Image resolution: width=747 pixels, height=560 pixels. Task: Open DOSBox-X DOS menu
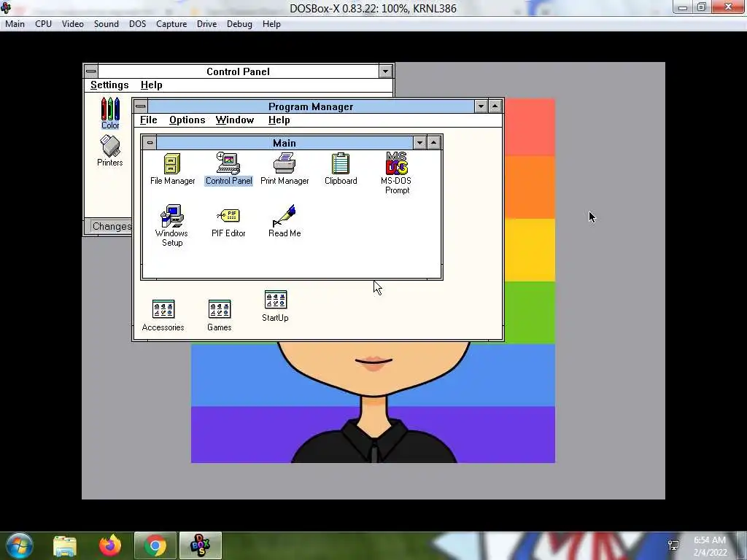(138, 24)
